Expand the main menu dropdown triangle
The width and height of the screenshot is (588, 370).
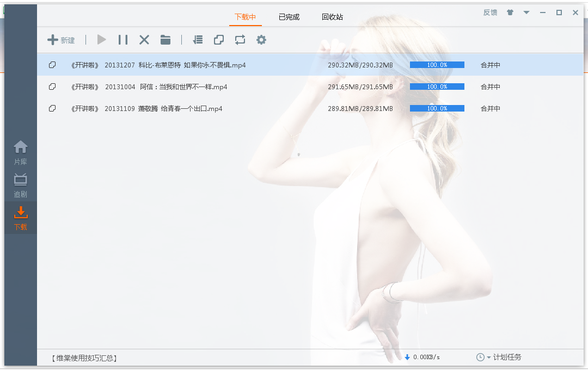(526, 13)
